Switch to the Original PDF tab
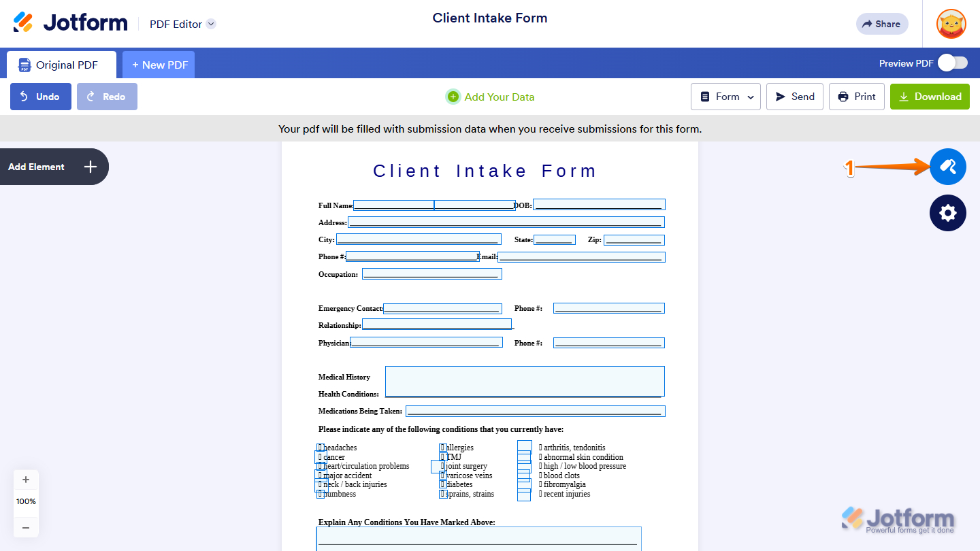This screenshot has height=551, width=980. [61, 65]
